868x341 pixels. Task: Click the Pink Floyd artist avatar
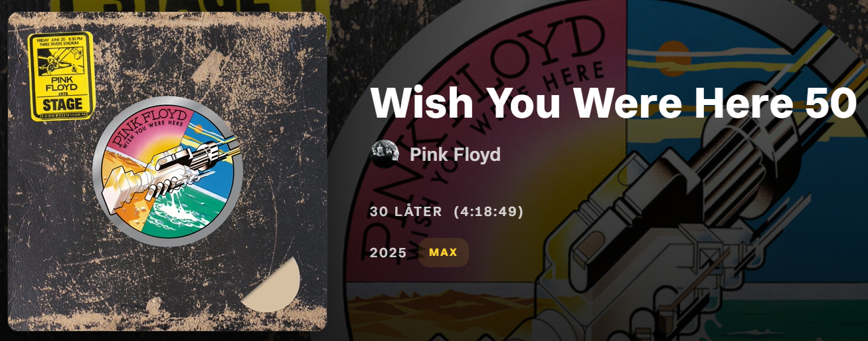tap(384, 154)
